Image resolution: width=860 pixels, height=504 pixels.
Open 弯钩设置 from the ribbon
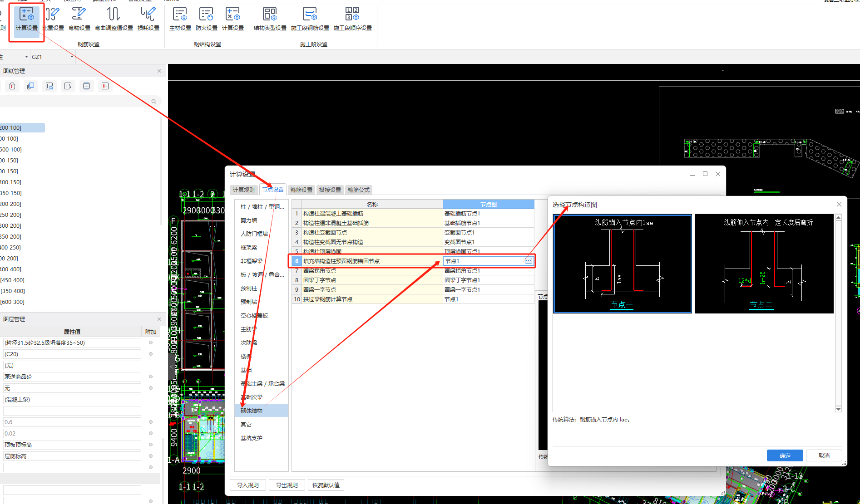79,19
